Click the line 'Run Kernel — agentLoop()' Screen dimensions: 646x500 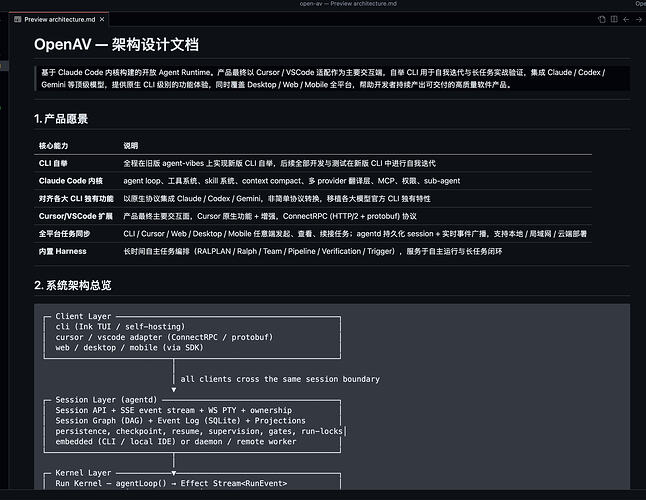point(171,484)
